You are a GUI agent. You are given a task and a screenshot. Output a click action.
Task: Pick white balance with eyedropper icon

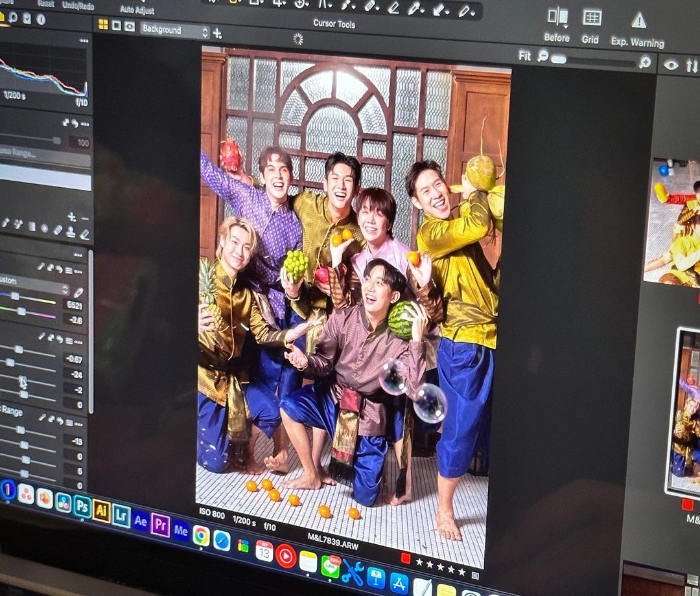[78, 293]
